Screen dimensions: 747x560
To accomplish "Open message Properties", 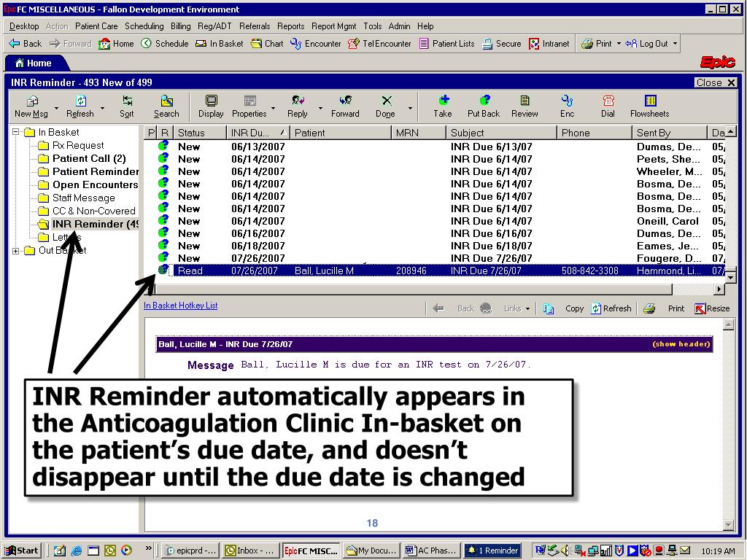I will 249,106.
